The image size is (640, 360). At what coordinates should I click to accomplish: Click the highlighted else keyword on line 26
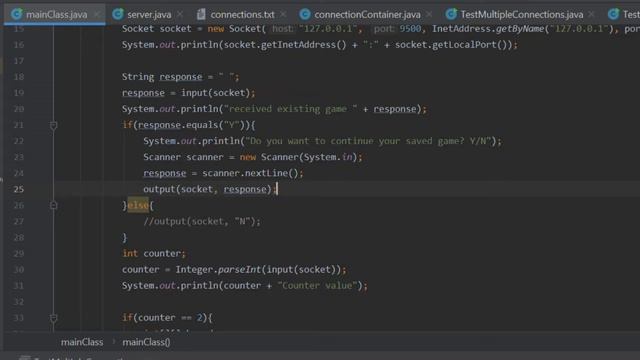[138, 205]
